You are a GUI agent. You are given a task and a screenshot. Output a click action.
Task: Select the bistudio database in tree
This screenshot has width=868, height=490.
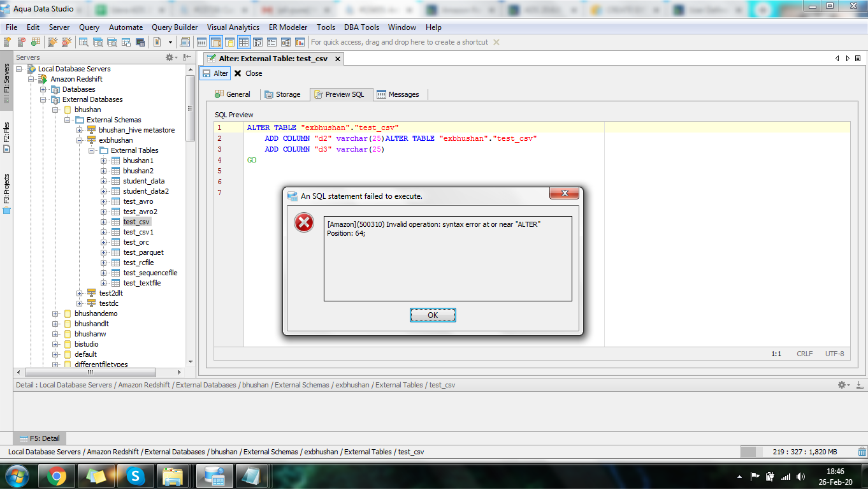click(x=86, y=344)
